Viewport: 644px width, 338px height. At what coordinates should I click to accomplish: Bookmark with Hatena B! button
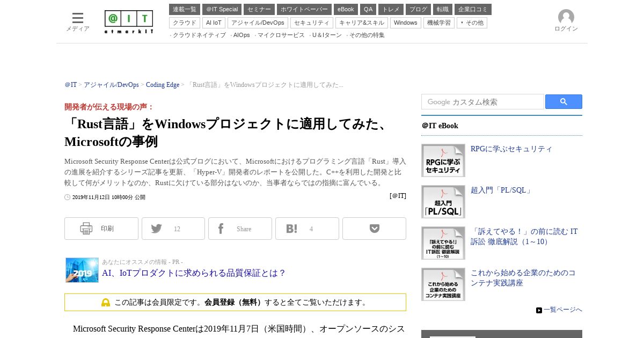307,229
